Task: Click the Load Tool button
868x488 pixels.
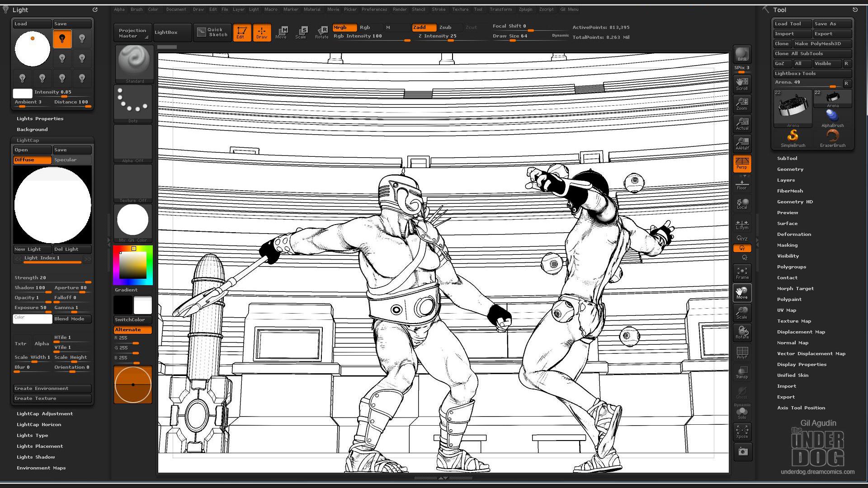Action: click(x=792, y=24)
